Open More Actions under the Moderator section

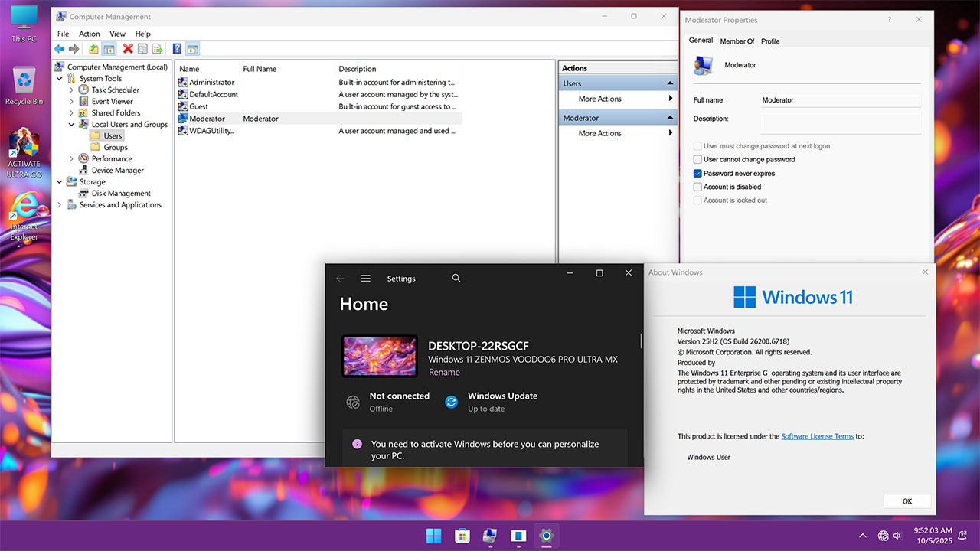point(619,133)
